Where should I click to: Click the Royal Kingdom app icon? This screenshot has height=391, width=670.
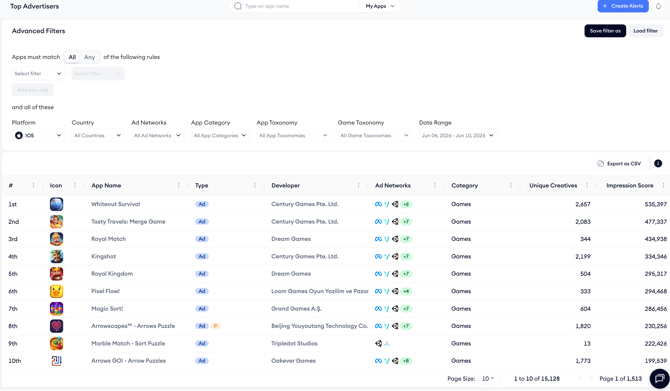[56, 274]
